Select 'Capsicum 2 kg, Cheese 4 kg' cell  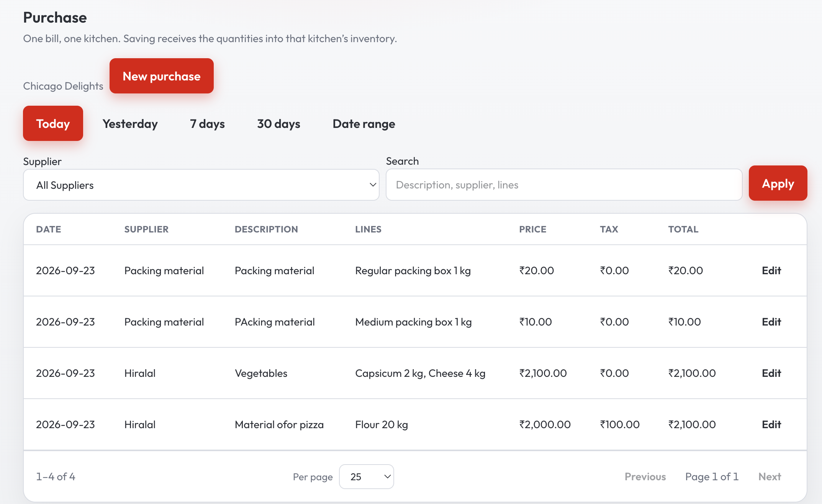coord(420,373)
